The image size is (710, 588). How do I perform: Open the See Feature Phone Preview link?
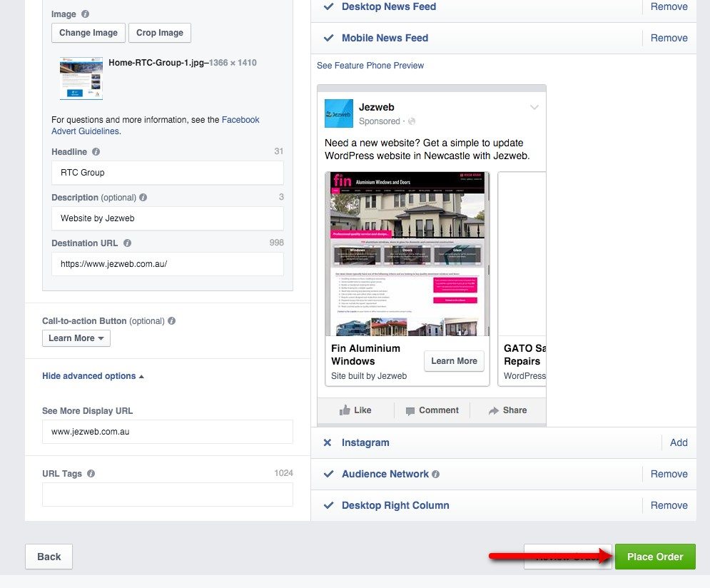[370, 65]
